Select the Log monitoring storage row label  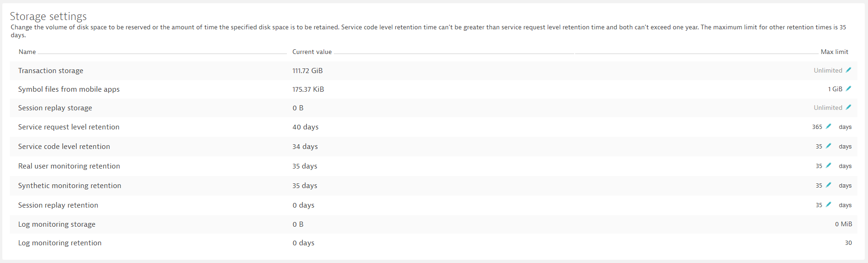tap(57, 224)
